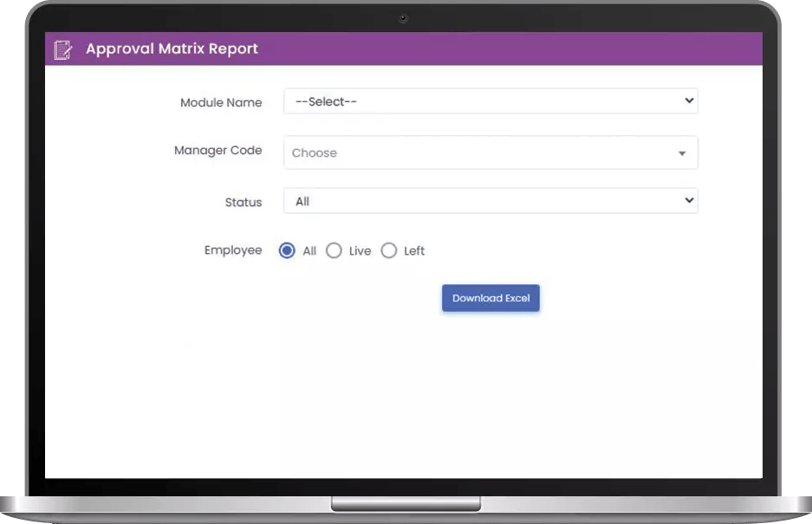
Task: Click the chevron on the Module Name select
Action: click(x=689, y=101)
